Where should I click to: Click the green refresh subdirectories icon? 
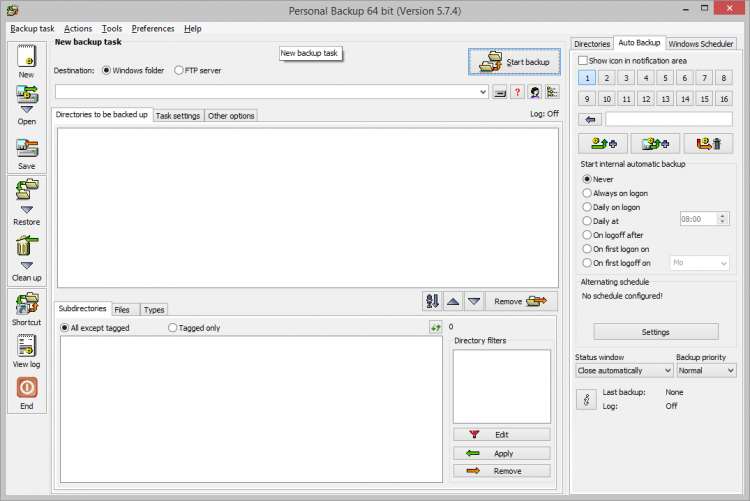pos(436,328)
